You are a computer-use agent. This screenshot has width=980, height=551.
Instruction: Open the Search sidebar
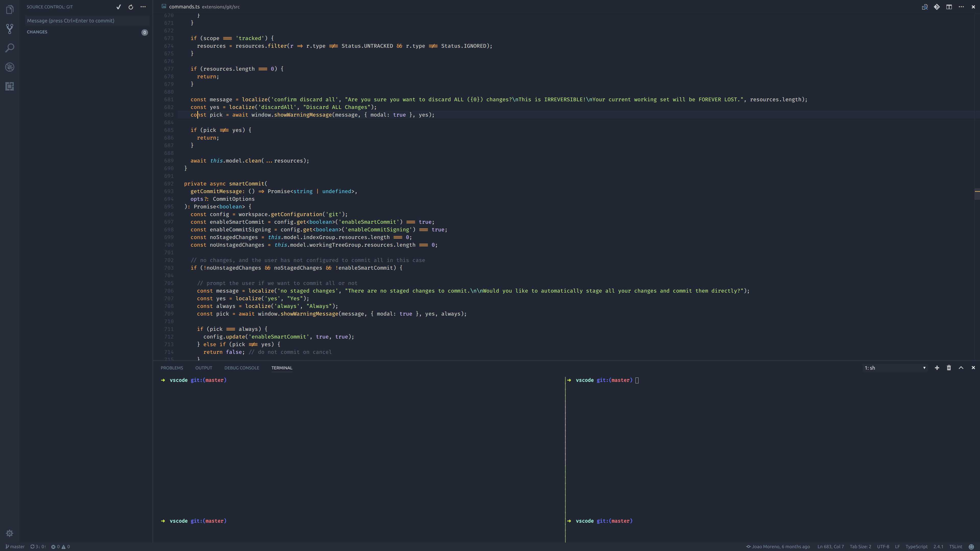click(x=9, y=48)
